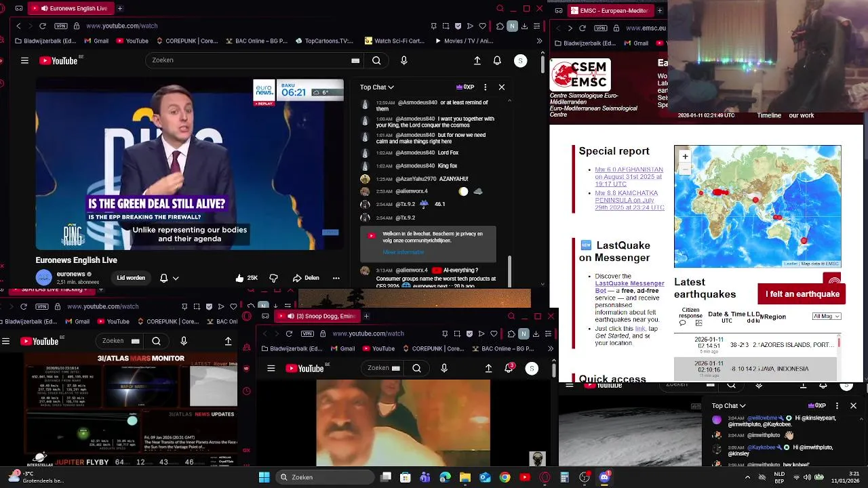This screenshot has width=868, height=488.
Task: Open LastQuake Messenger Bot link
Action: [x=629, y=287]
